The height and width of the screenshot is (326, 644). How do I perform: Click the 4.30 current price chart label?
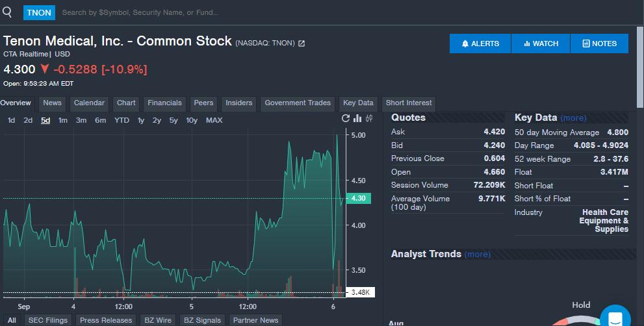(359, 198)
